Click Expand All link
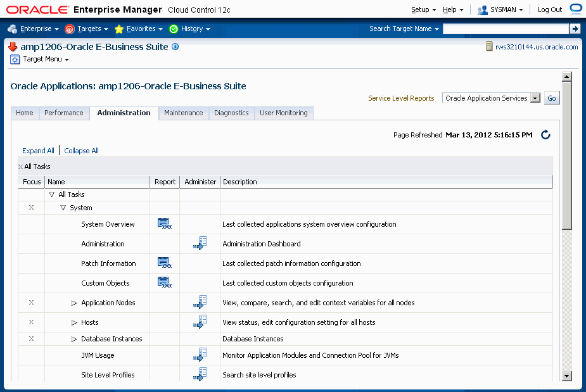Image resolution: width=586 pixels, height=392 pixels. point(38,151)
